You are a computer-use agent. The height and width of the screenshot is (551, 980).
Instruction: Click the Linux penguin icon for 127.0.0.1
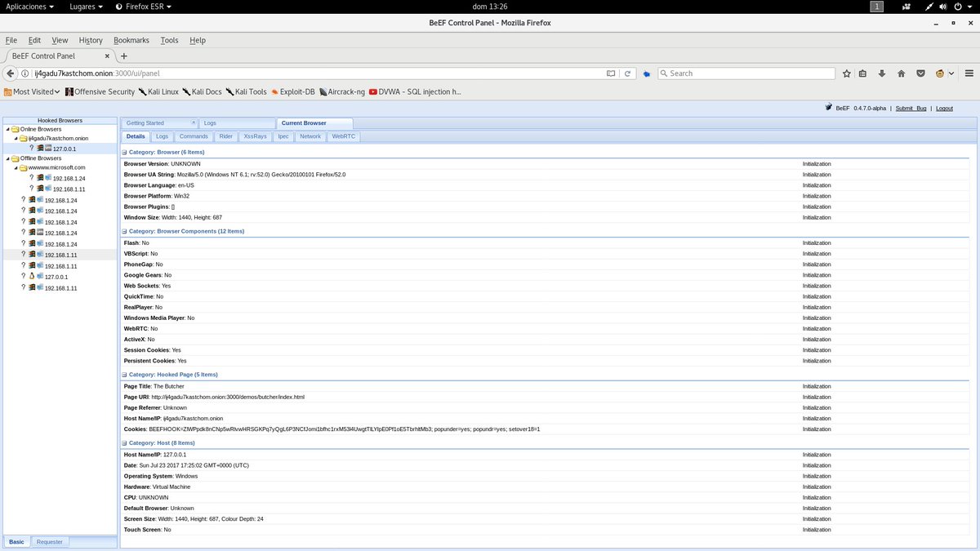pos(31,277)
